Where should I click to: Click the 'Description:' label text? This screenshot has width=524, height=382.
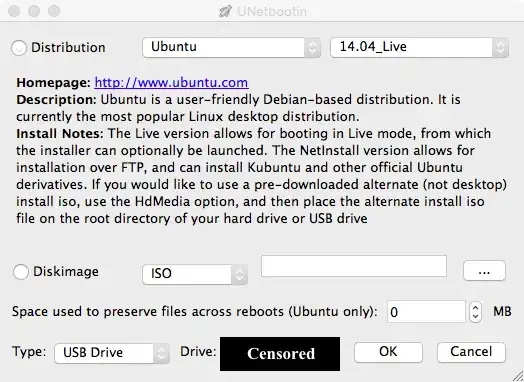[x=56, y=100]
